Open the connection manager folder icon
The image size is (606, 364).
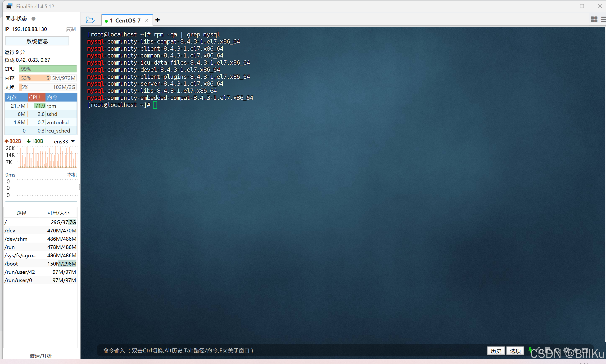(x=90, y=20)
